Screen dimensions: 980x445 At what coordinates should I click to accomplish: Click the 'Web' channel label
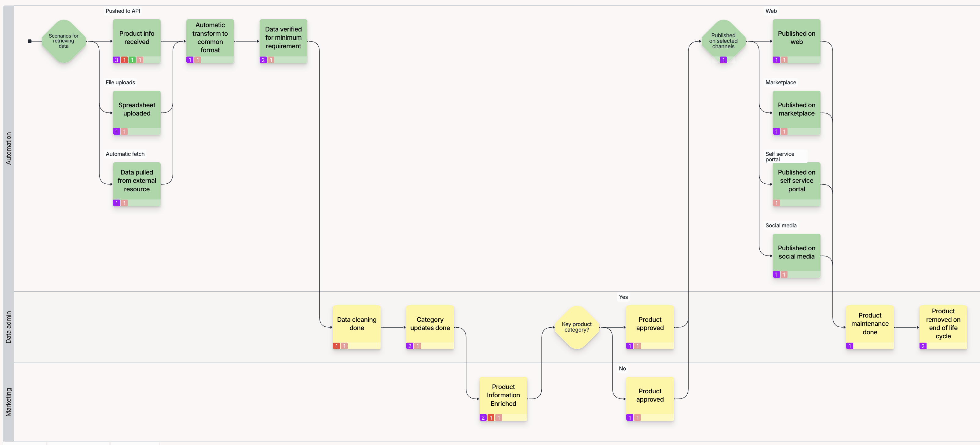click(771, 11)
